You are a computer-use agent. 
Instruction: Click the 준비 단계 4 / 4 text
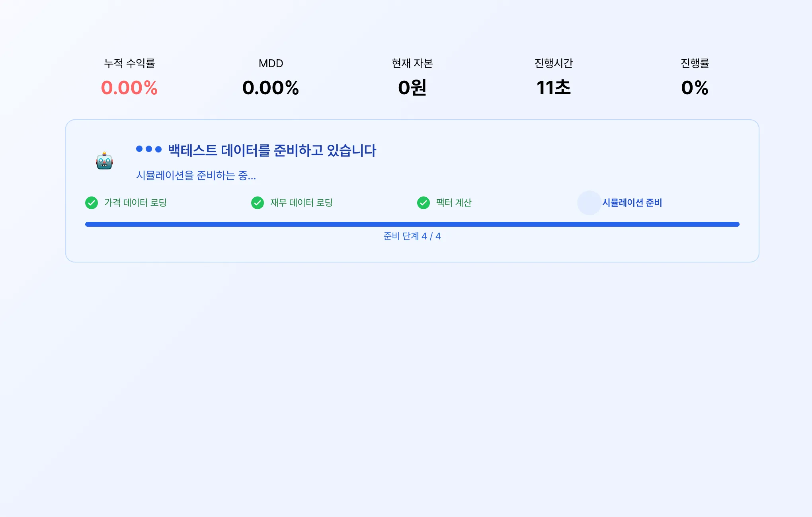412,236
